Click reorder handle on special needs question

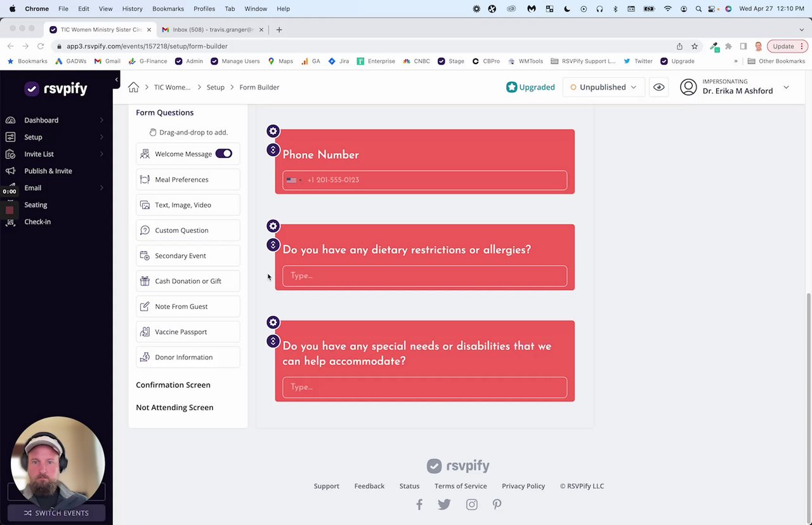click(273, 342)
